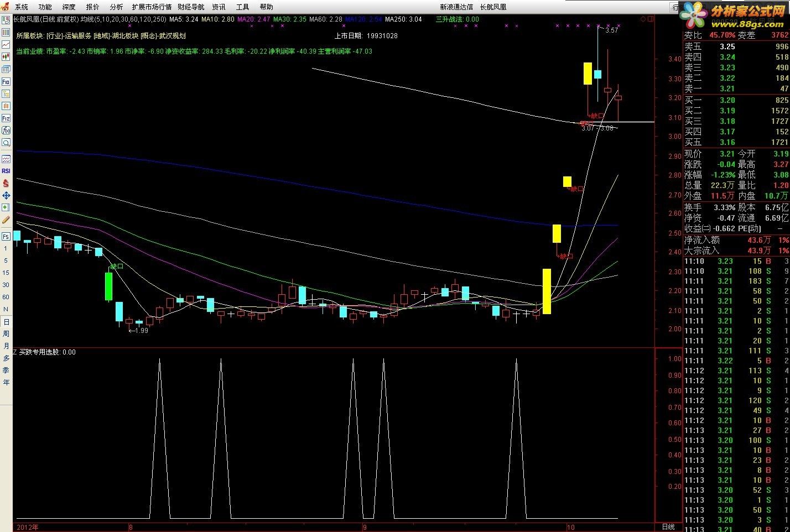Open the 财经导航 menu
The height and width of the screenshot is (532, 790).
pos(191,7)
